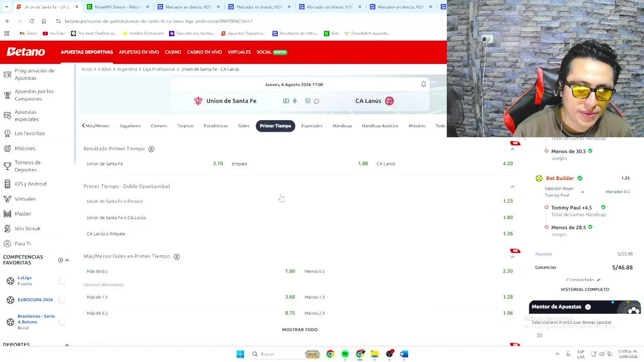This screenshot has width=644, height=362.
Task: Tick the LaLiga favorite checkbox
Action: pos(62,281)
